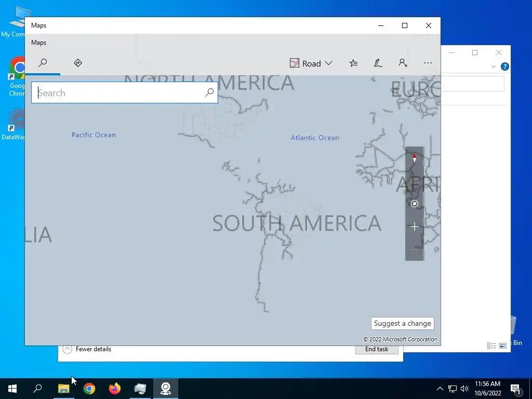Image resolution: width=532 pixels, height=399 pixels.
Task: Click the Pacific Ocean map label
Action: (94, 135)
